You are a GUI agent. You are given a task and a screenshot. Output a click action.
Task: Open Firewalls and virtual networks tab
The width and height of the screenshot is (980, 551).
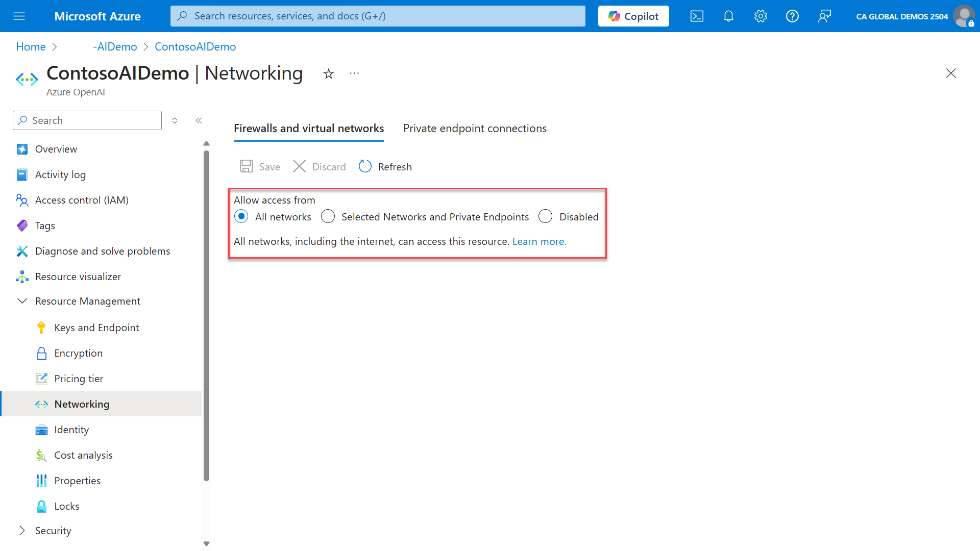tap(308, 128)
